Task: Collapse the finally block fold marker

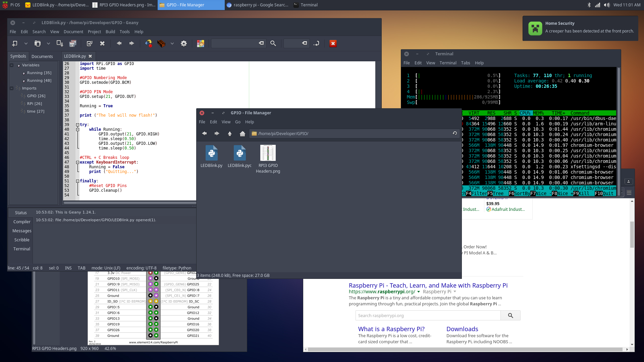Action: (77, 181)
